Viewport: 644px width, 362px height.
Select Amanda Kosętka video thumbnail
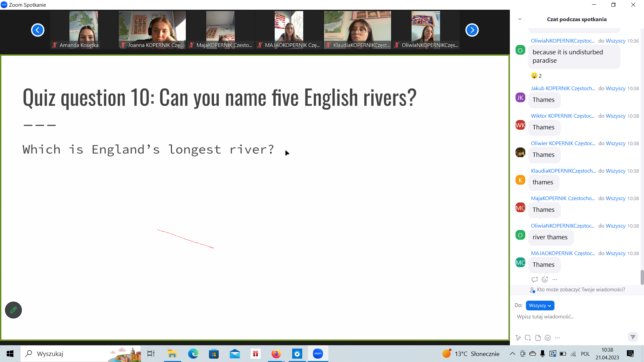point(84,30)
